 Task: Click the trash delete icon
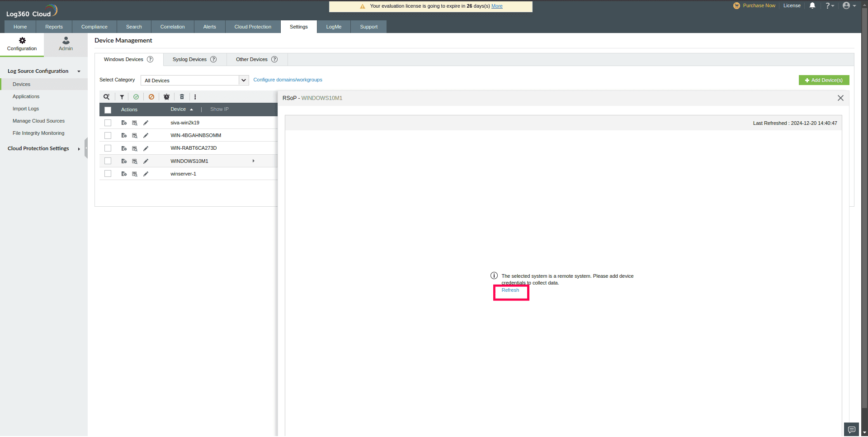[x=182, y=97]
